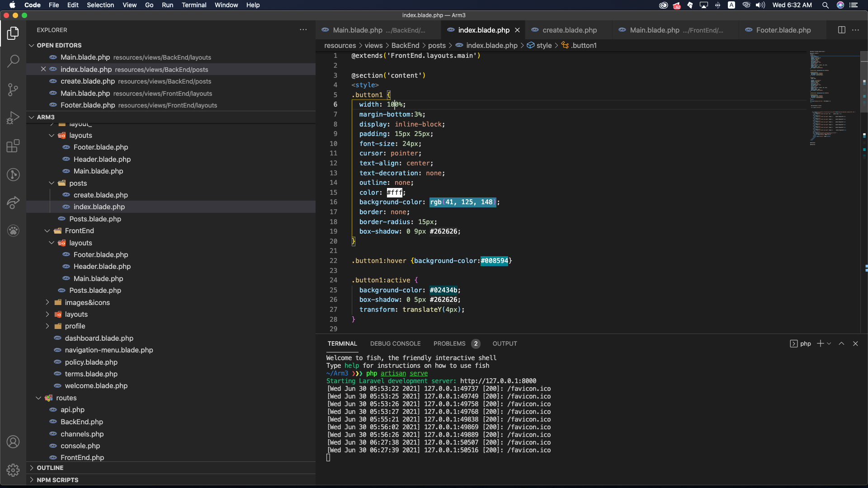The image size is (868, 488).
Task: Click the BackEnd breadcrumb above the editor
Action: tap(406, 45)
